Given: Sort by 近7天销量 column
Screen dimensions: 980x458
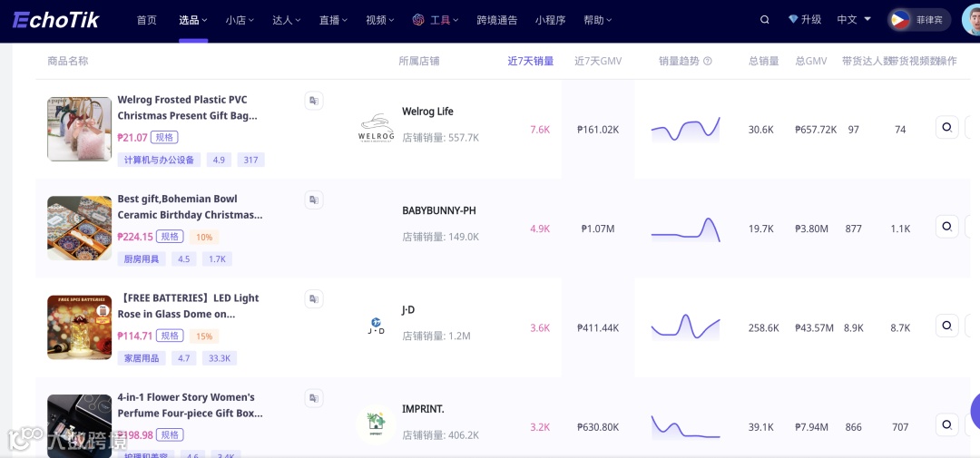Looking at the screenshot, I should pos(531,62).
